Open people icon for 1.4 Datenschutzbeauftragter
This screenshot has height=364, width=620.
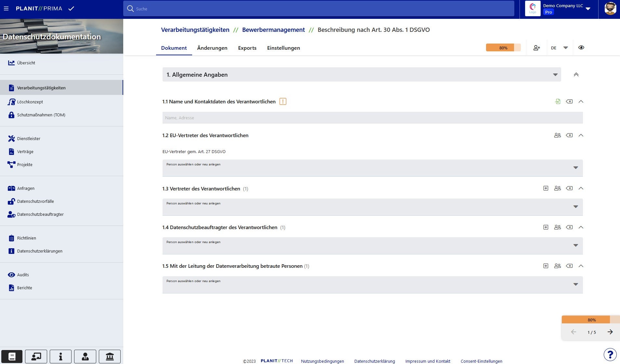tap(558, 227)
